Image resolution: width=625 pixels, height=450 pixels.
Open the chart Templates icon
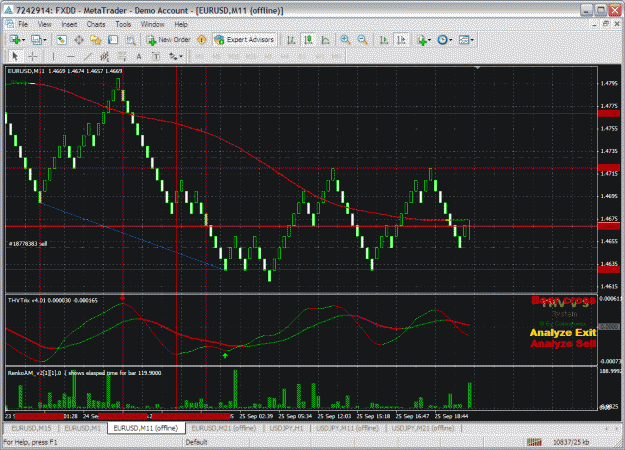464,40
